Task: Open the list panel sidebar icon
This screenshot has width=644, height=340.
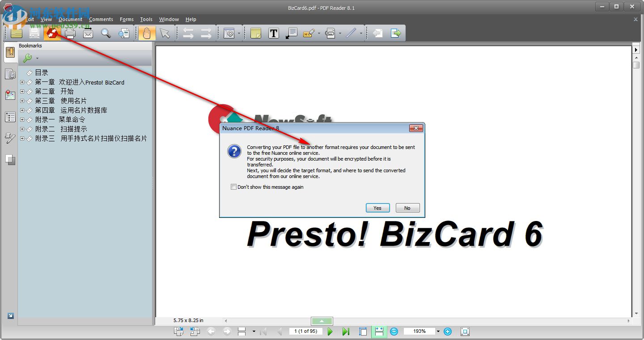Action: [10, 117]
